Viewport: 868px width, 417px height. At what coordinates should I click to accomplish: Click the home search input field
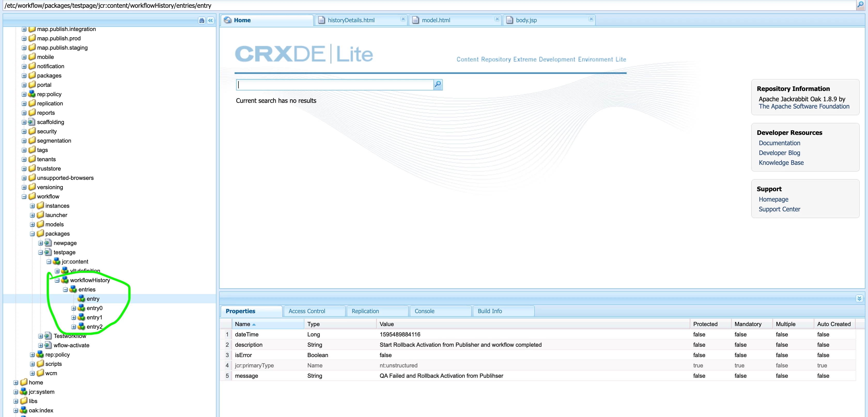tap(334, 84)
